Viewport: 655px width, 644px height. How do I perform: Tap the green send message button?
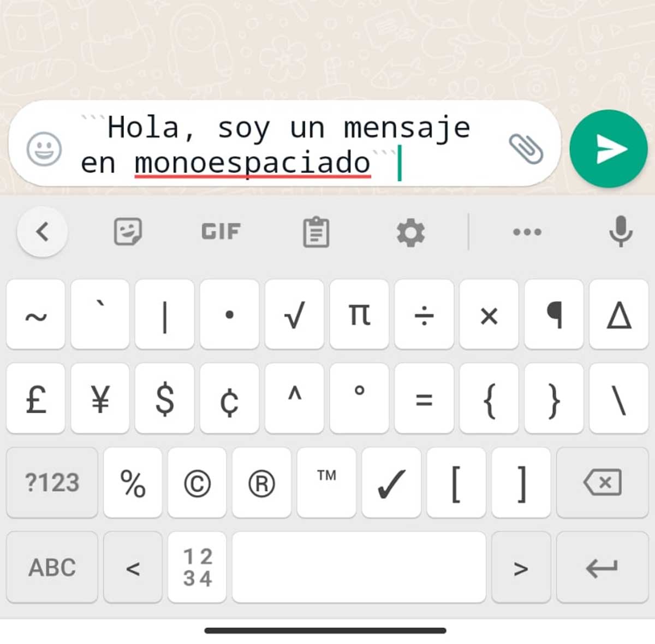pos(608,149)
